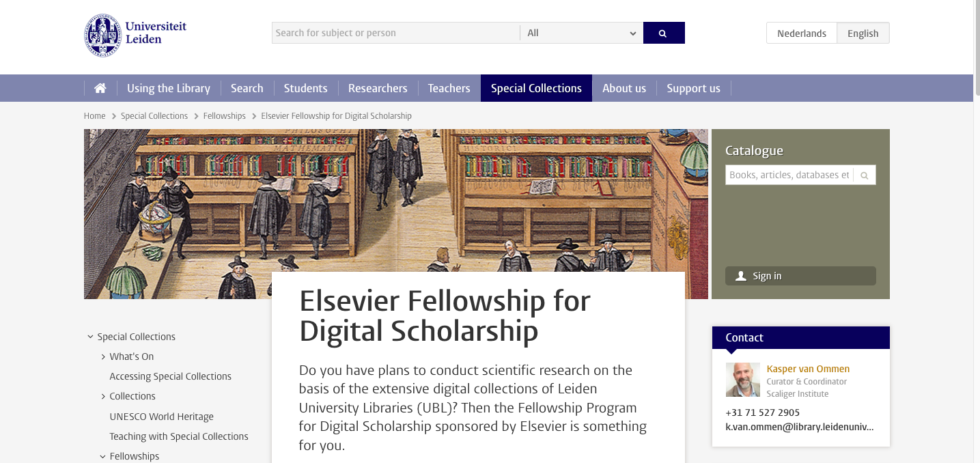The image size is (980, 463).
Task: Open the Support us menu
Action: (x=694, y=88)
